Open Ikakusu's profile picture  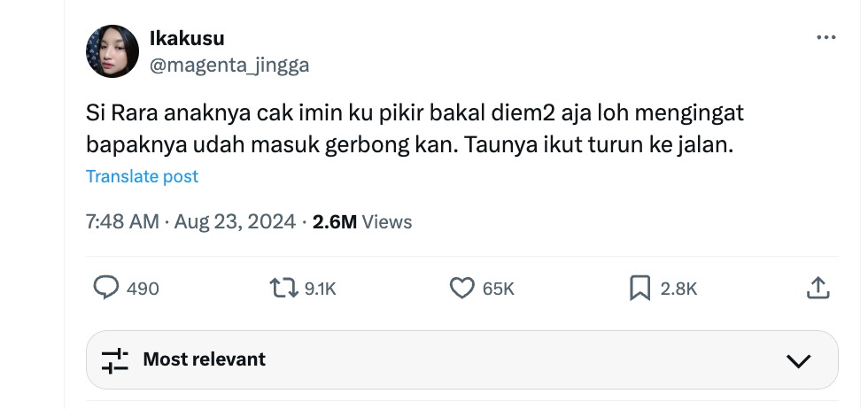(x=112, y=51)
